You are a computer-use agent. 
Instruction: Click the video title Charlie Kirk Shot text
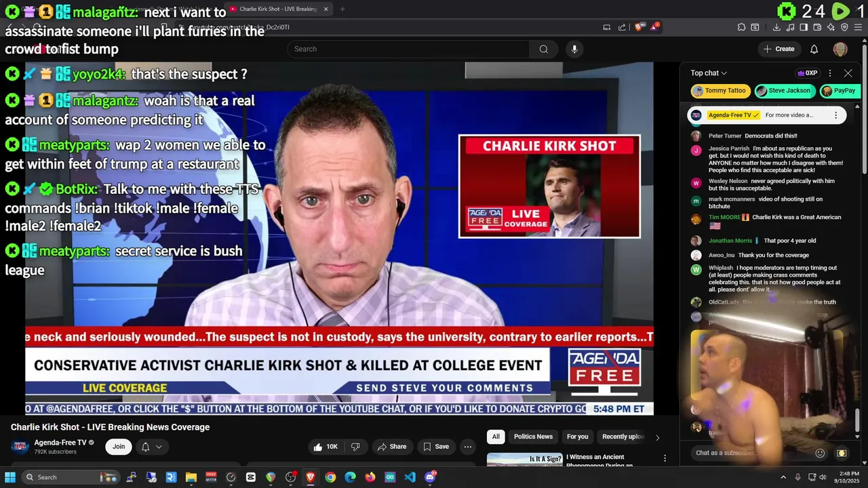coord(110,427)
